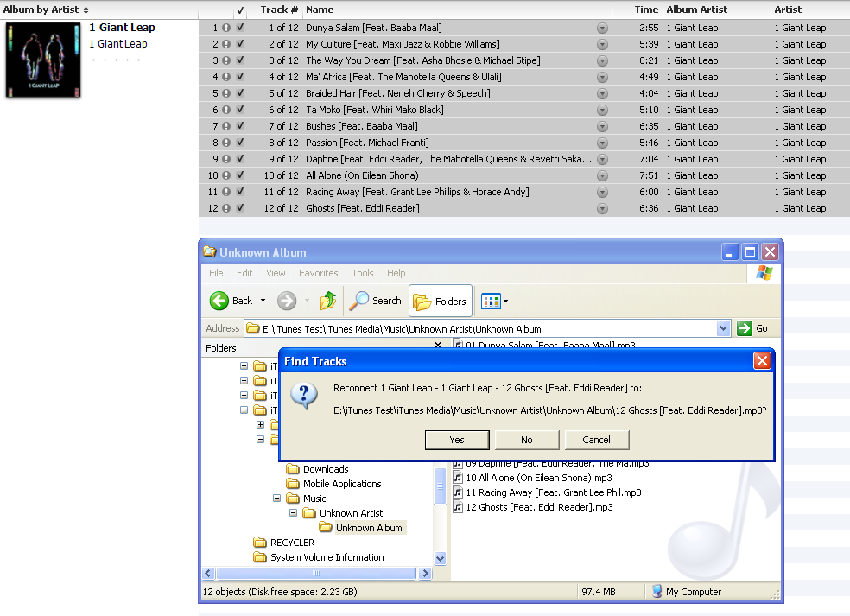Image resolution: width=850 pixels, height=616 pixels.
Task: Click the Forward arrow icon in Explorer
Action: tap(287, 301)
